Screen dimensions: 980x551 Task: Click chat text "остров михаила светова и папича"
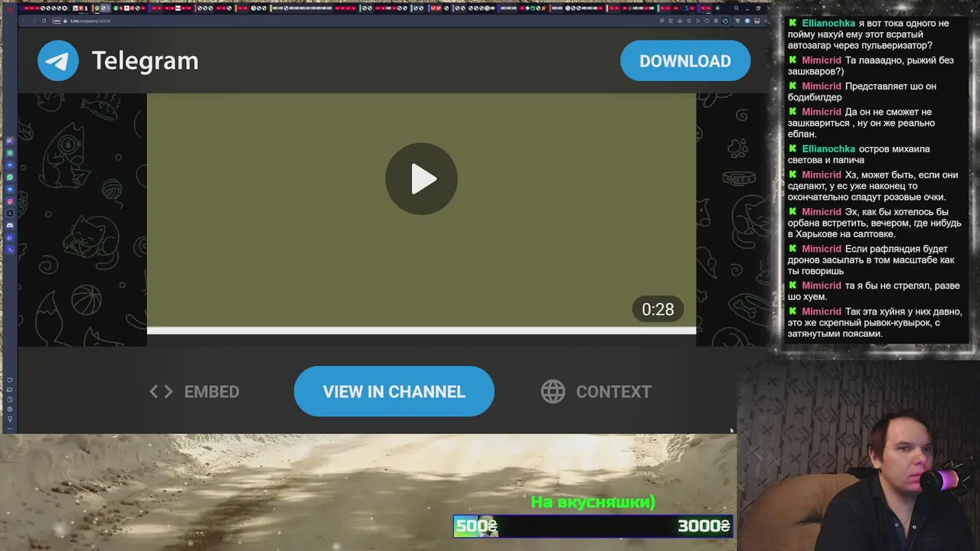pos(859,155)
